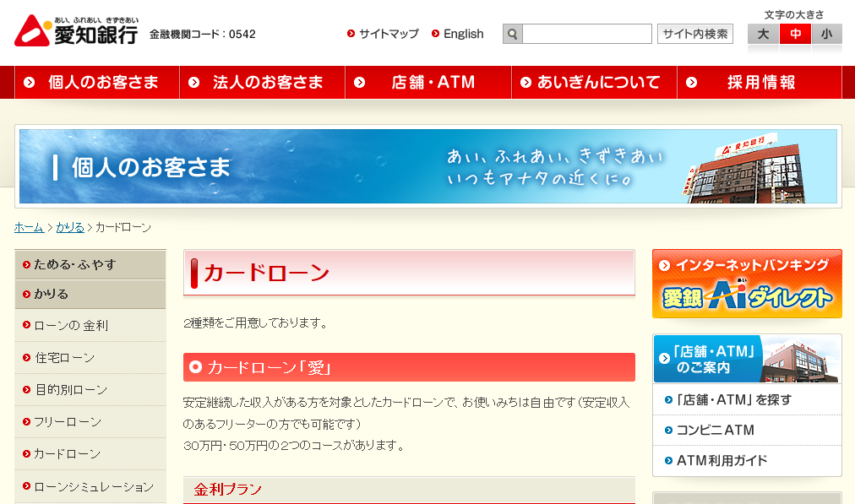The height and width of the screenshot is (504, 855).
Task: Set text size to 大 (large)
Action: coord(763,35)
